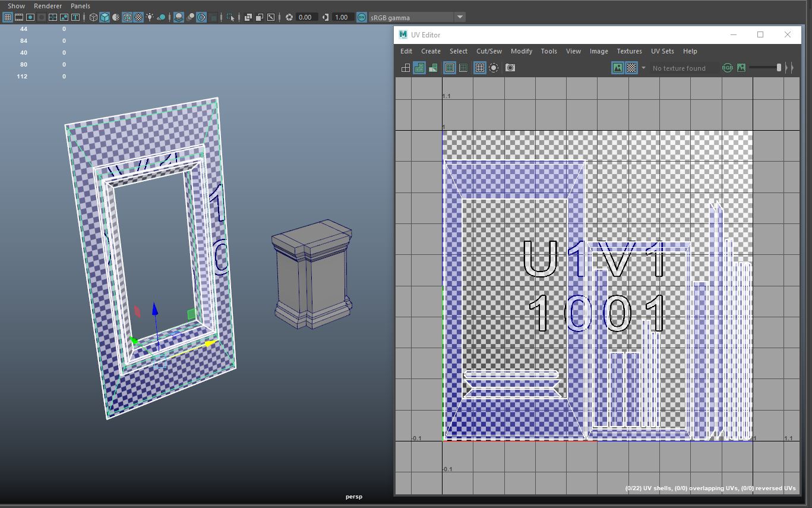Viewport: 812px width, 508px height.
Task: Click the textured display checker icon in viewport
Action: click(x=138, y=17)
